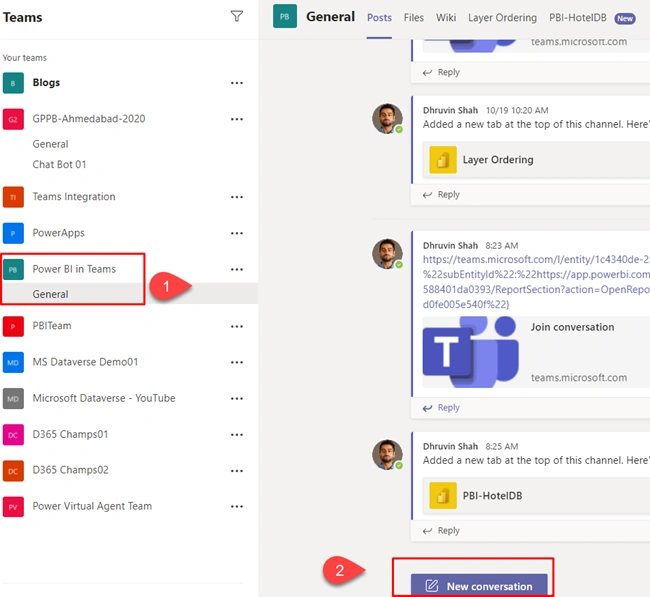This screenshot has width=650, height=597.
Task: Switch to the Files tab
Action: click(x=414, y=17)
